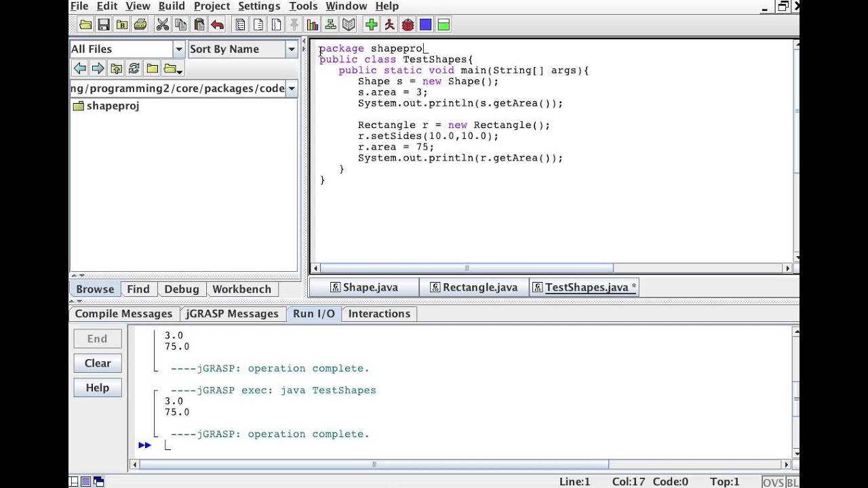This screenshot has height=488, width=868.
Task: Click the greyed pushpin toolbar icon
Action: pyautogui.click(x=294, y=25)
